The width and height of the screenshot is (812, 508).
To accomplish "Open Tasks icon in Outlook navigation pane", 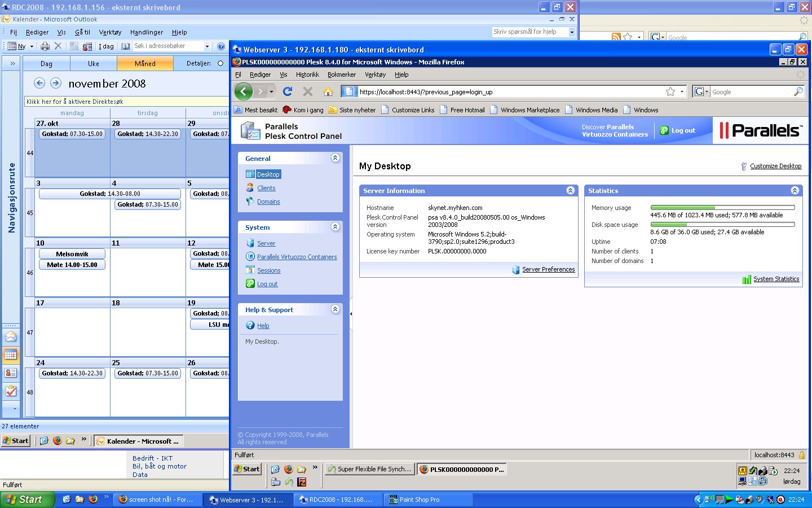I will tap(11, 391).
